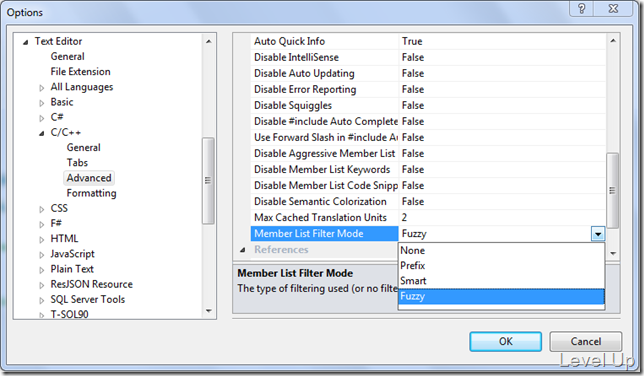Image resolution: width=644 pixels, height=376 pixels.
Task: Choose Smart from filter mode list
Action: coord(501,281)
